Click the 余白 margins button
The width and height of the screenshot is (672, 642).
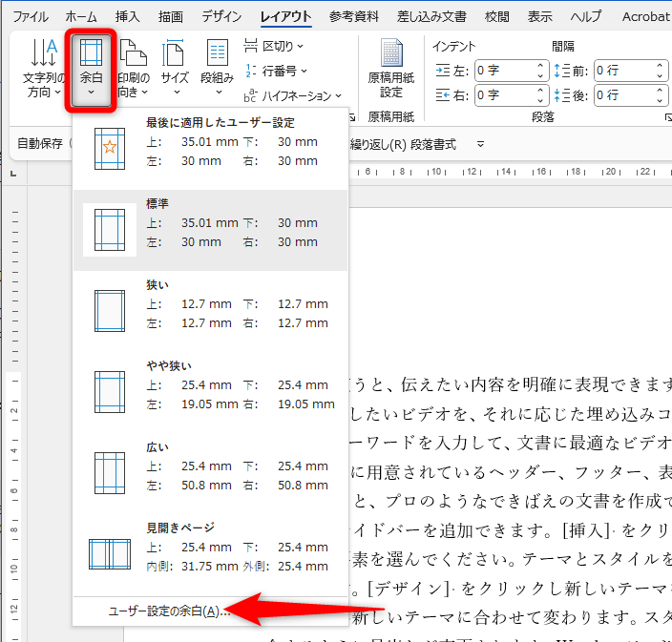pos(91,71)
